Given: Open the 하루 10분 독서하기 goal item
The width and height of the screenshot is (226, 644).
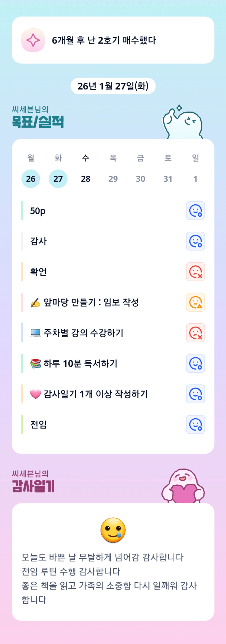Looking at the screenshot, I should point(81,363).
